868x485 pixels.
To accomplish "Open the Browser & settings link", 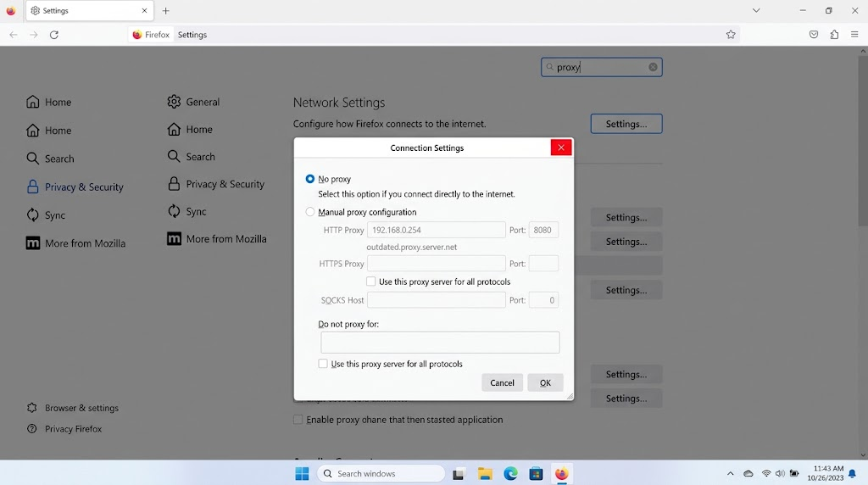I will coord(73,408).
